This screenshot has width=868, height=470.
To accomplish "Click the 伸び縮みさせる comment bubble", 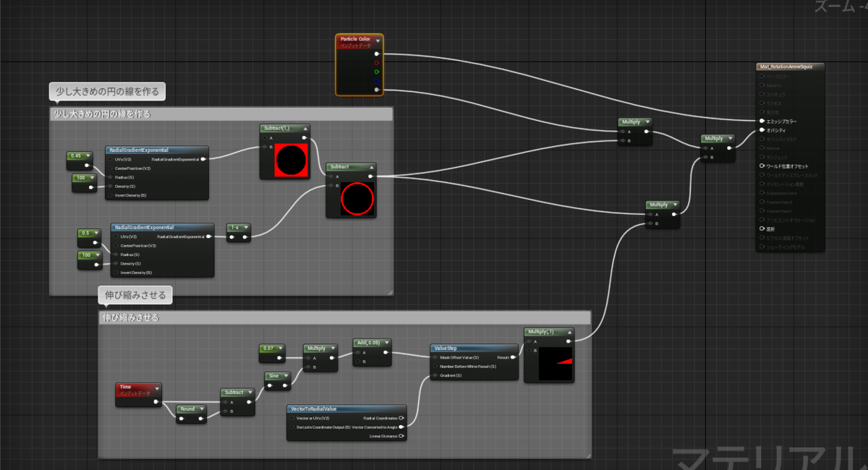I will [x=135, y=294].
